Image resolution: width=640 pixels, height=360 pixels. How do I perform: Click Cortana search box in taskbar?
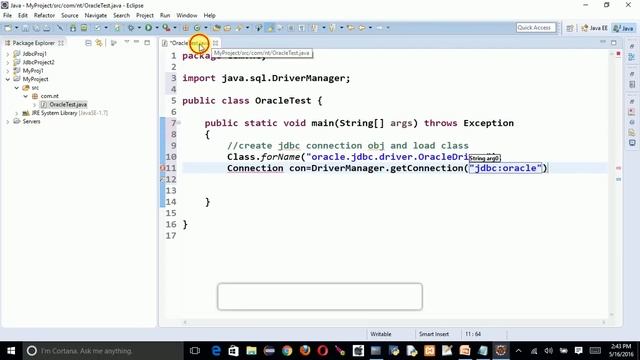pyautogui.click(x=103, y=351)
